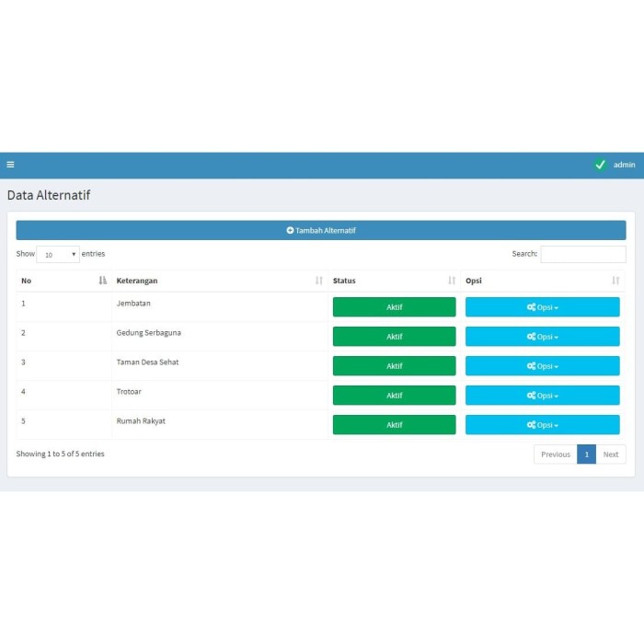Toggle Aktif status for Gedung Serbaguna
The height and width of the screenshot is (644, 644).
click(394, 337)
